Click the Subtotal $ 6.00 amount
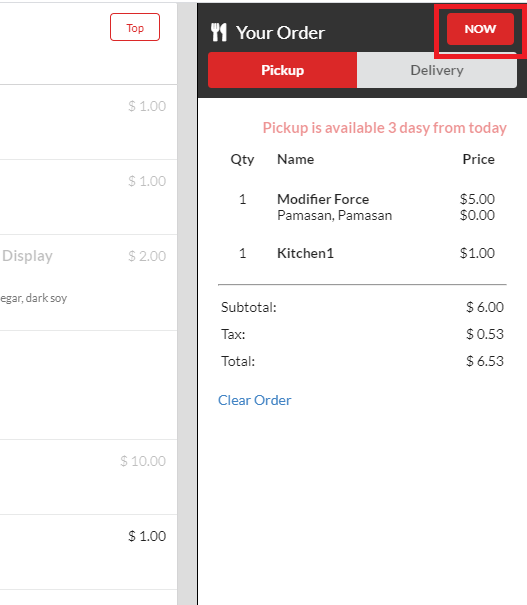This screenshot has height=605, width=527. click(x=485, y=307)
